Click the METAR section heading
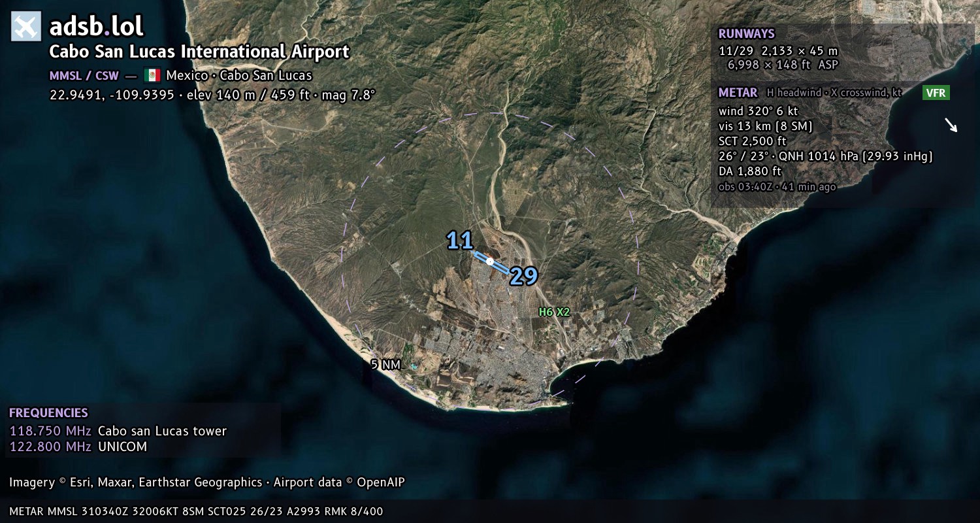The width and height of the screenshot is (980, 523). [x=738, y=93]
